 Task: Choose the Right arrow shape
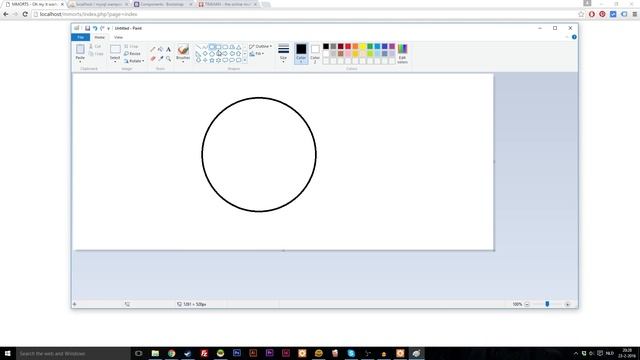pos(225,53)
